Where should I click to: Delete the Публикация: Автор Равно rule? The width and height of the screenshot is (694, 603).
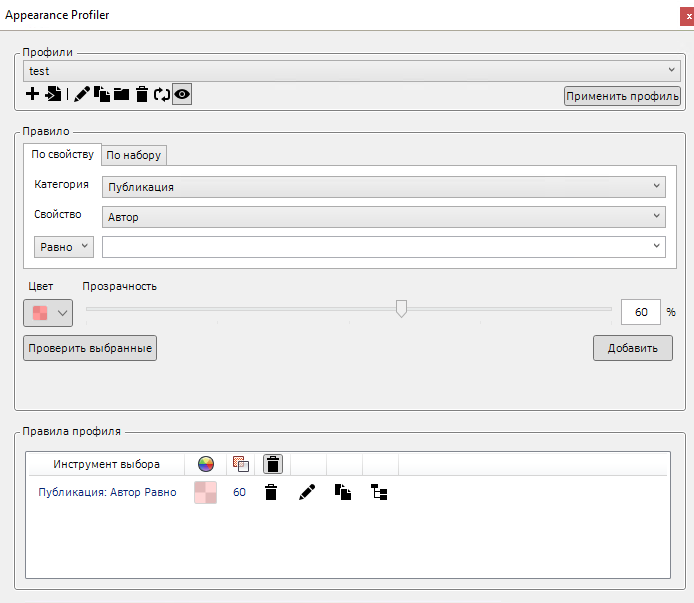click(270, 492)
